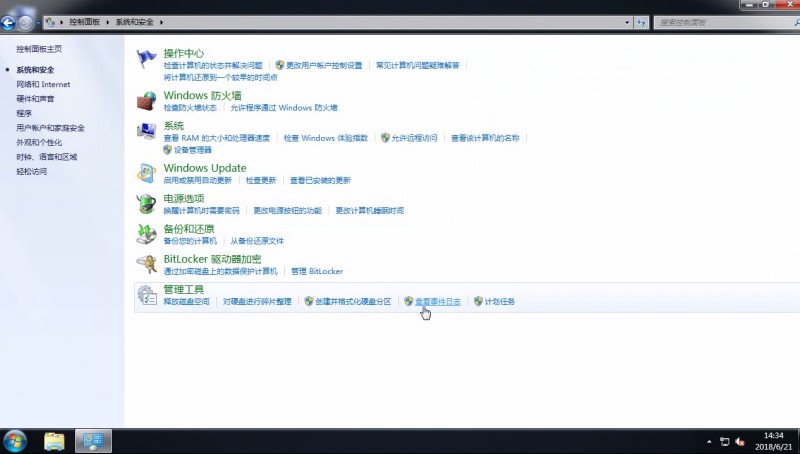Open the Windows Start button
The width and height of the screenshot is (800, 454).
coord(15,441)
